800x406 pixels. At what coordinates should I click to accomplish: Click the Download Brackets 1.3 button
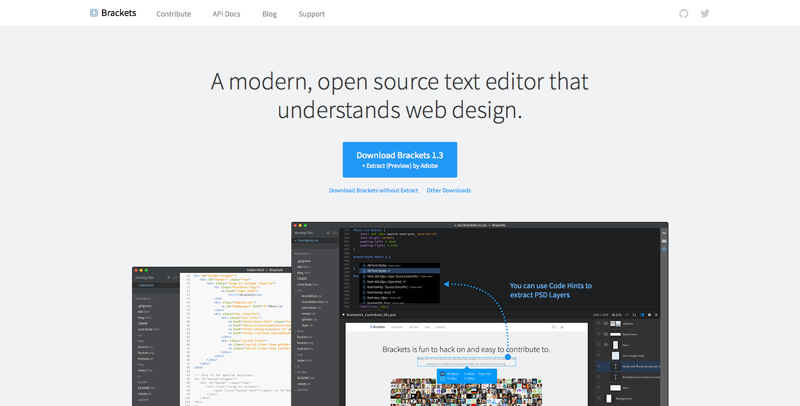400,160
